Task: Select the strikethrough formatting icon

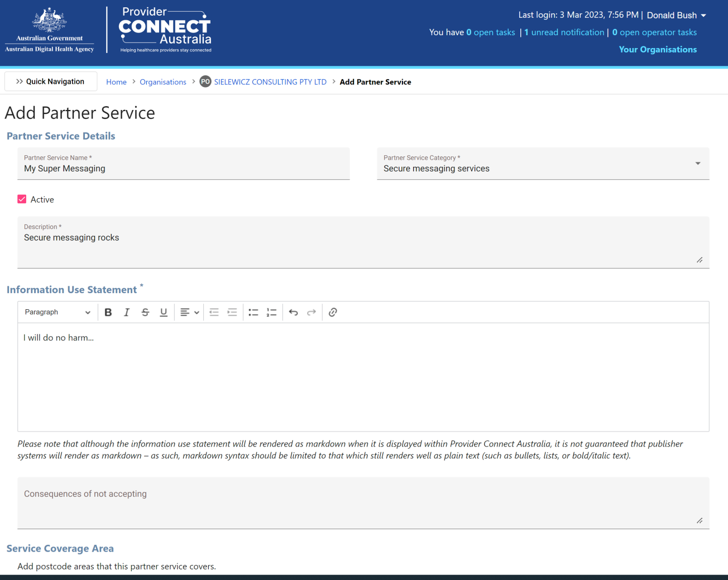Action: [145, 312]
